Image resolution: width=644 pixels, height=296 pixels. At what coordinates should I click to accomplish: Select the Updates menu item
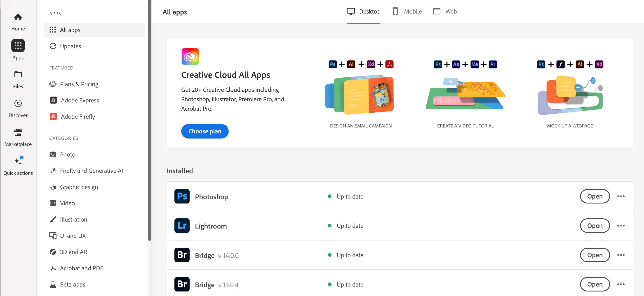point(70,46)
